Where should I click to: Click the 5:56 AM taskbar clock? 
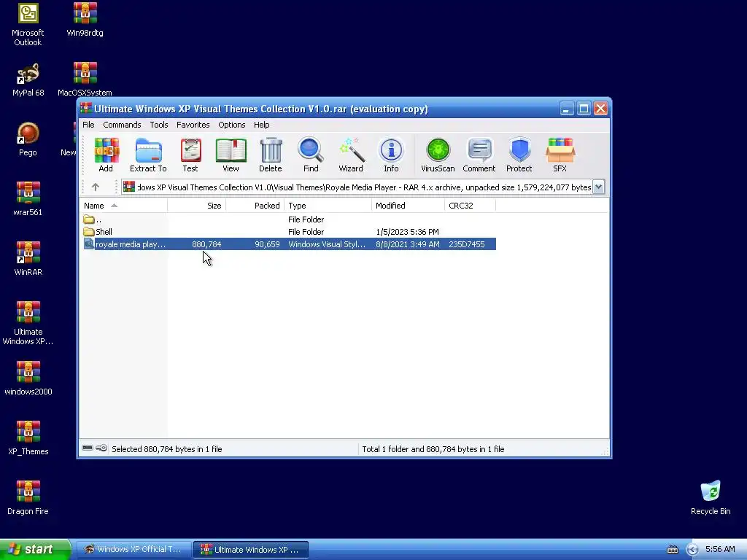(720, 549)
